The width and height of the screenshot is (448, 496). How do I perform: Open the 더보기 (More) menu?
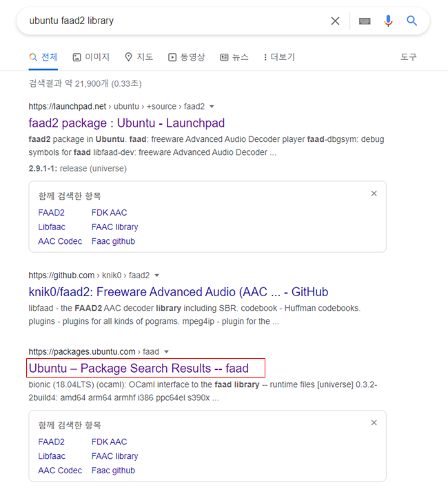[x=279, y=57]
